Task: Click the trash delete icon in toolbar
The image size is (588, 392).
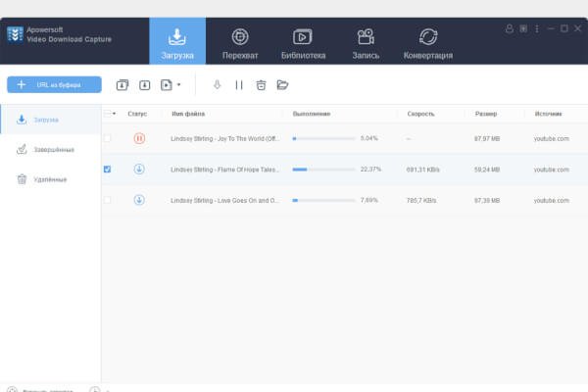Action: (x=261, y=85)
